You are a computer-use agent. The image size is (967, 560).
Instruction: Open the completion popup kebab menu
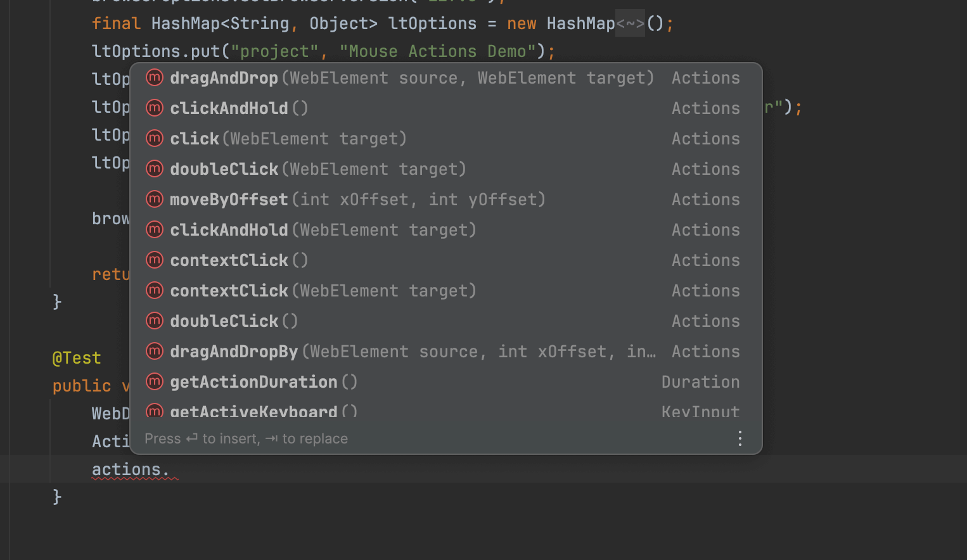[x=740, y=438]
